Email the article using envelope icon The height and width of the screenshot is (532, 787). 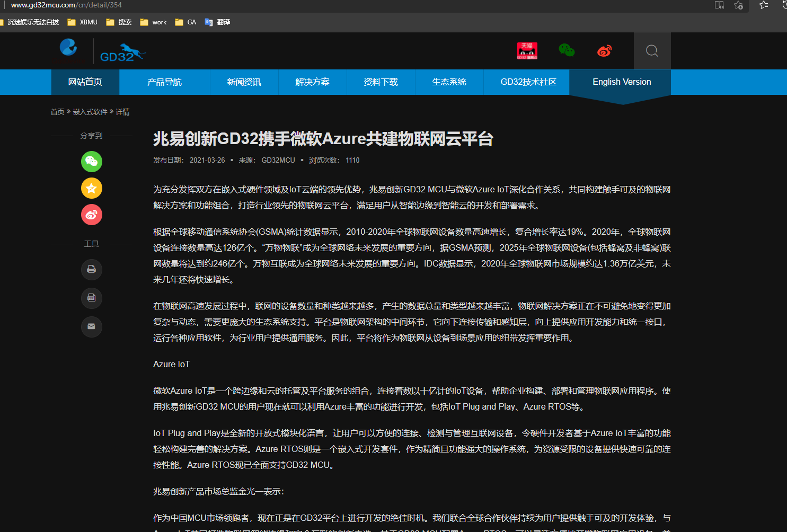tap(92, 326)
